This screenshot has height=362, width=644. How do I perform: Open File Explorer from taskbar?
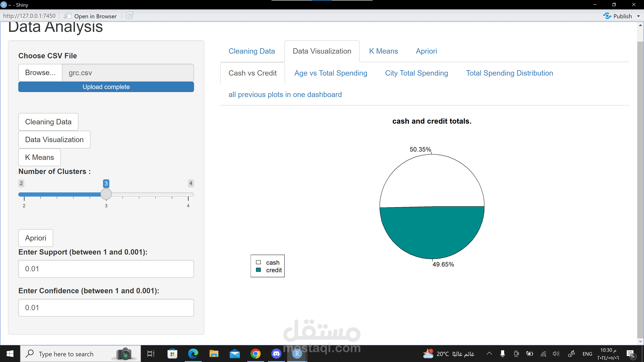(214, 354)
